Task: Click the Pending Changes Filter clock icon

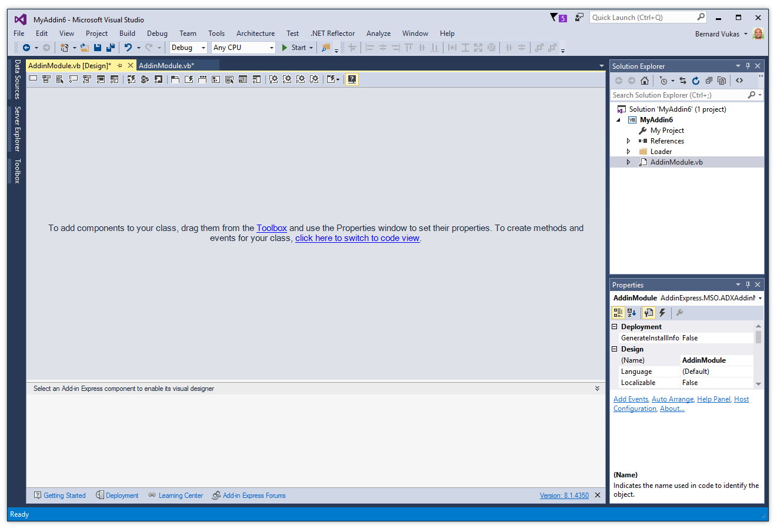Action: pos(663,81)
